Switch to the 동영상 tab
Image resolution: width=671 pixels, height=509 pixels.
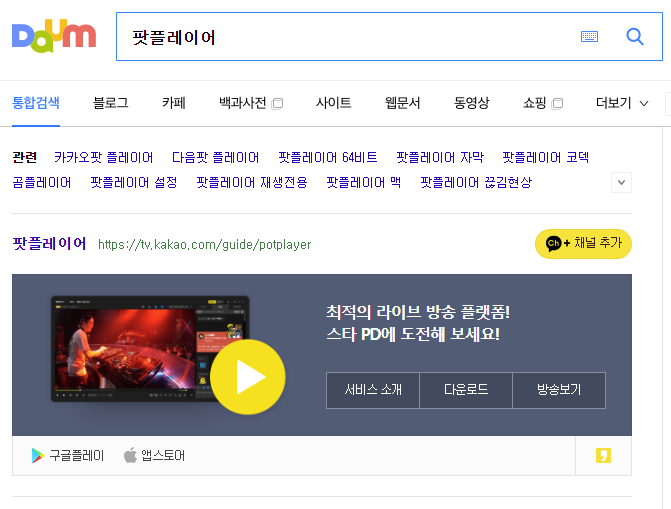(x=472, y=103)
